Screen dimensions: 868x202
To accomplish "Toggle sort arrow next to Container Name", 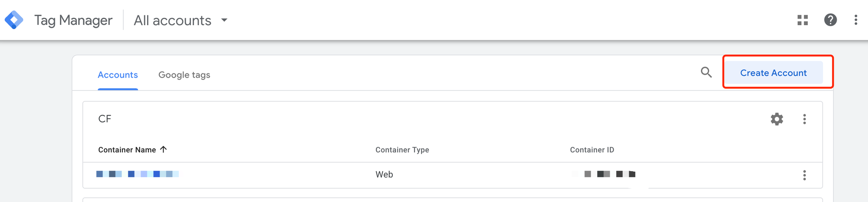I will coord(163,149).
